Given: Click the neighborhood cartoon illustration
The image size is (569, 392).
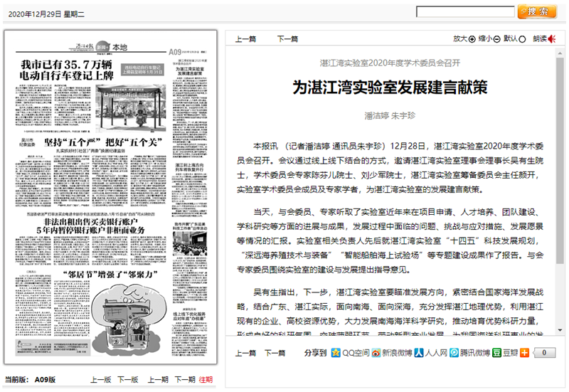Looking at the screenshot, I should 129,319.
